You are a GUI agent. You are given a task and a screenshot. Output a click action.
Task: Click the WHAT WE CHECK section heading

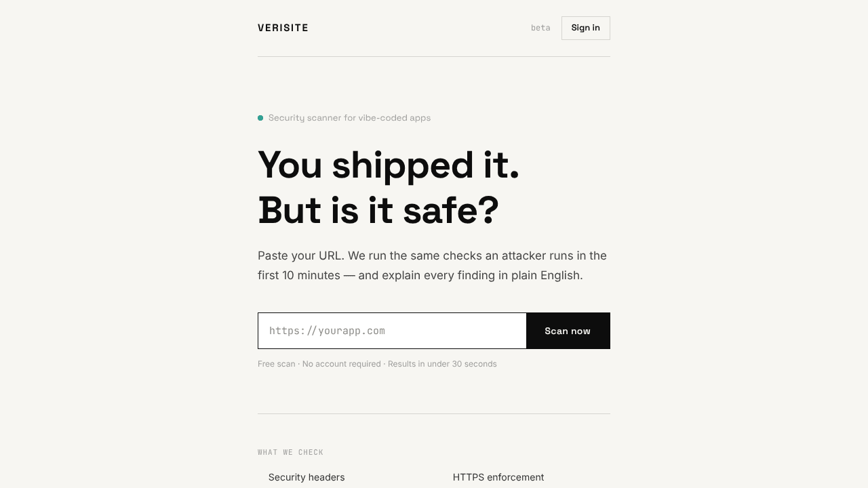click(290, 452)
